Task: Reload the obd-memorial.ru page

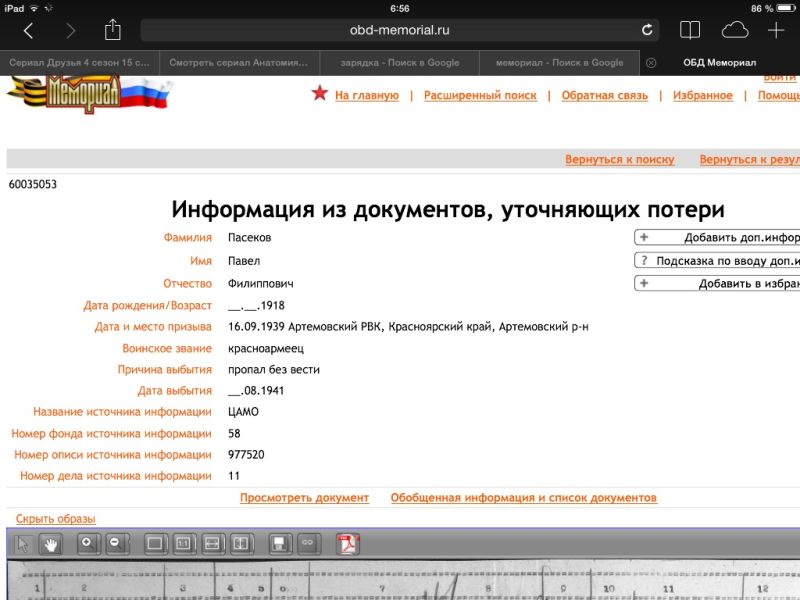Action: tap(647, 30)
